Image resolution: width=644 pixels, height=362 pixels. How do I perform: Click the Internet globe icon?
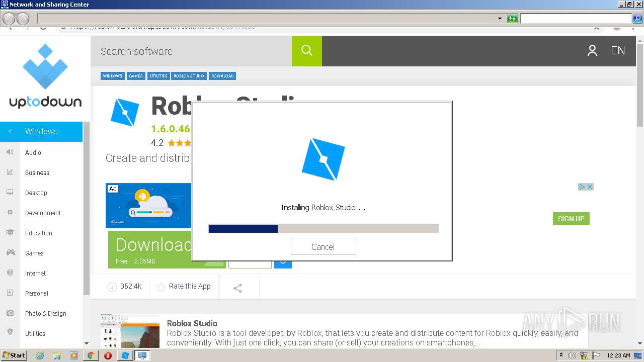click(10, 273)
